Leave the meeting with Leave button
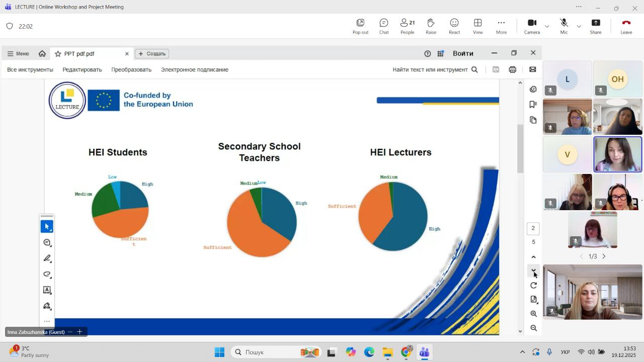The width and height of the screenshot is (644, 362). coord(626,26)
